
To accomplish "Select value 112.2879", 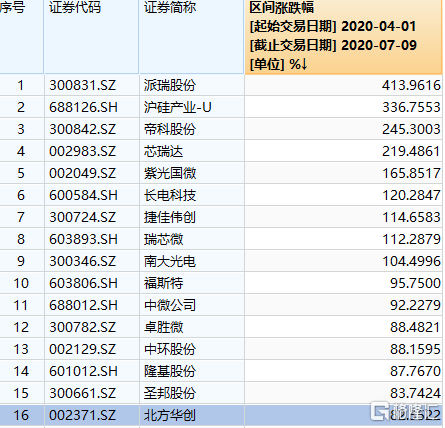I will tap(411, 239).
